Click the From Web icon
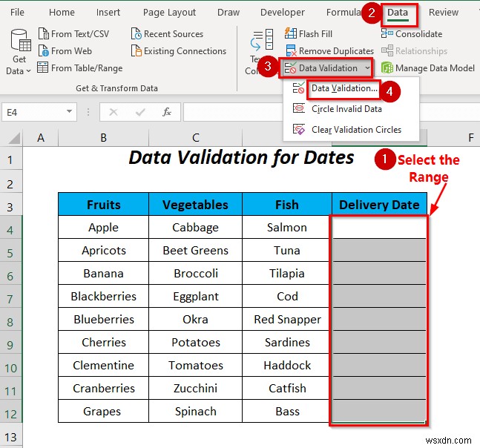The width and height of the screenshot is (480, 448). pos(44,50)
